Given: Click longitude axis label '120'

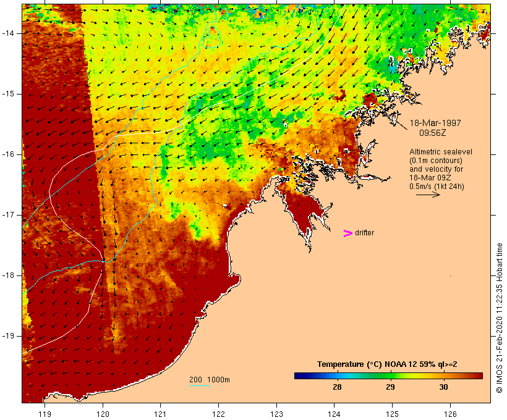Looking at the screenshot, I should point(103,414).
